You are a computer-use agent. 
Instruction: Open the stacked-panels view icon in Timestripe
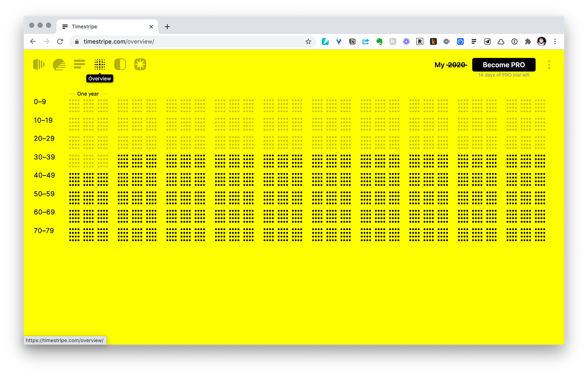click(x=39, y=64)
